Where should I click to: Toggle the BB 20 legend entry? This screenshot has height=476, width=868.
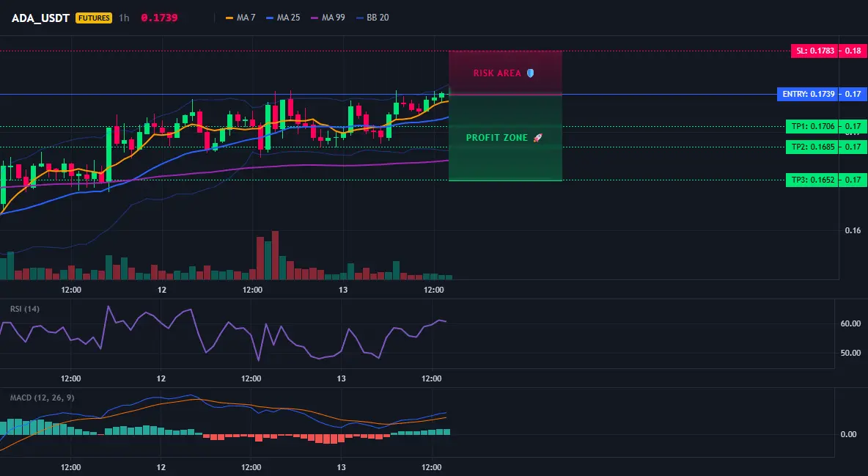372,18
